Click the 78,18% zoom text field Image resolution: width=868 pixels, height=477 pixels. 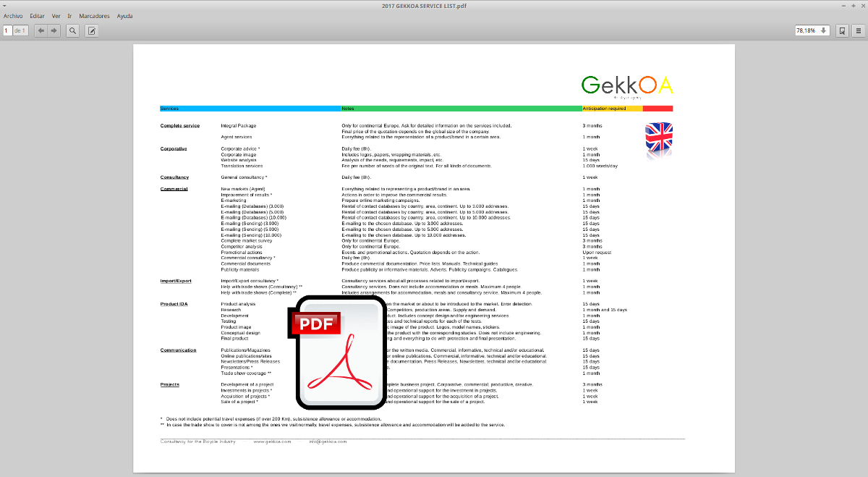click(x=806, y=30)
